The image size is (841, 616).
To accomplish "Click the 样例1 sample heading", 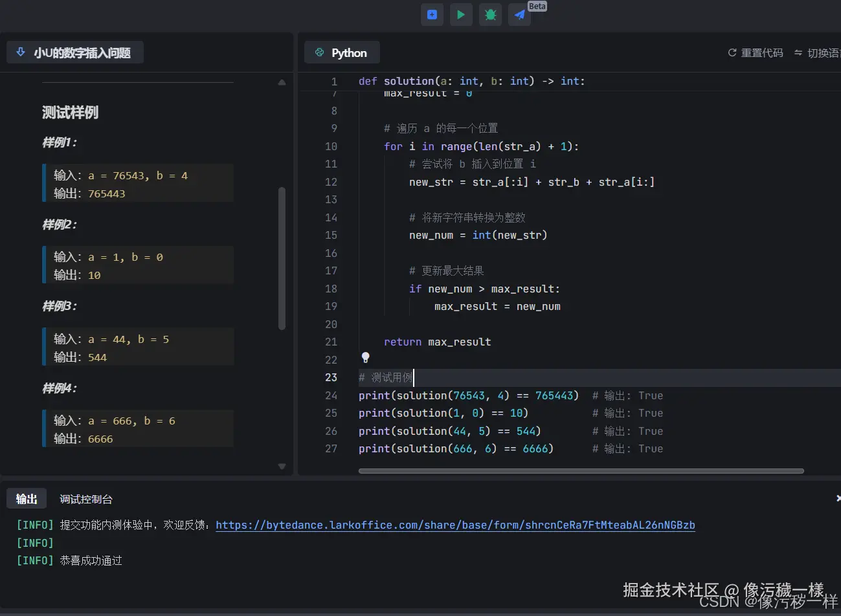I will (60, 142).
